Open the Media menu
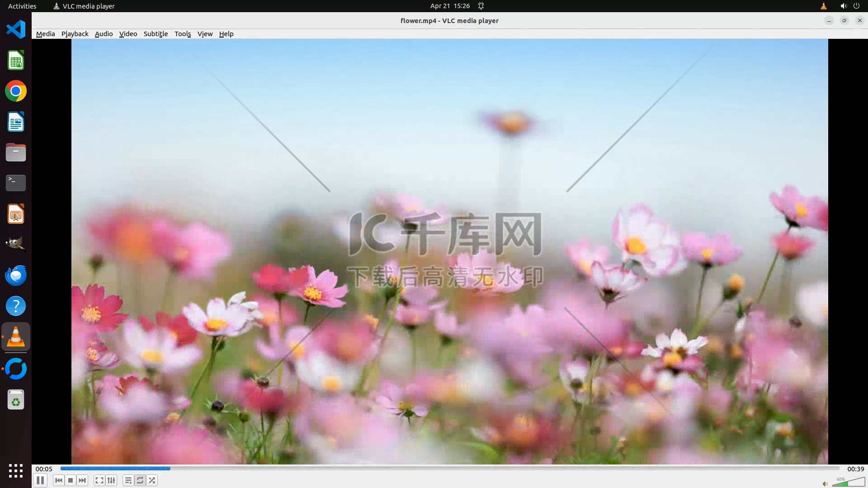Screen dimensions: 868x488 [x=45, y=34]
